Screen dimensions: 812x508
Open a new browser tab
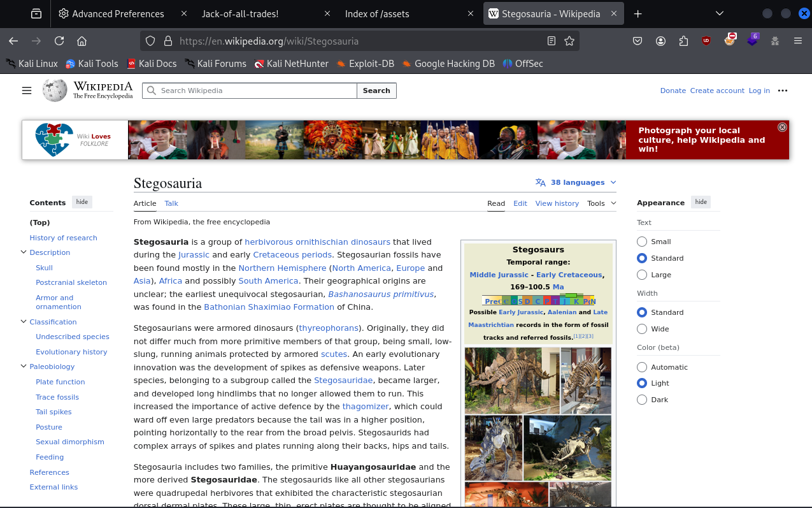pos(638,13)
